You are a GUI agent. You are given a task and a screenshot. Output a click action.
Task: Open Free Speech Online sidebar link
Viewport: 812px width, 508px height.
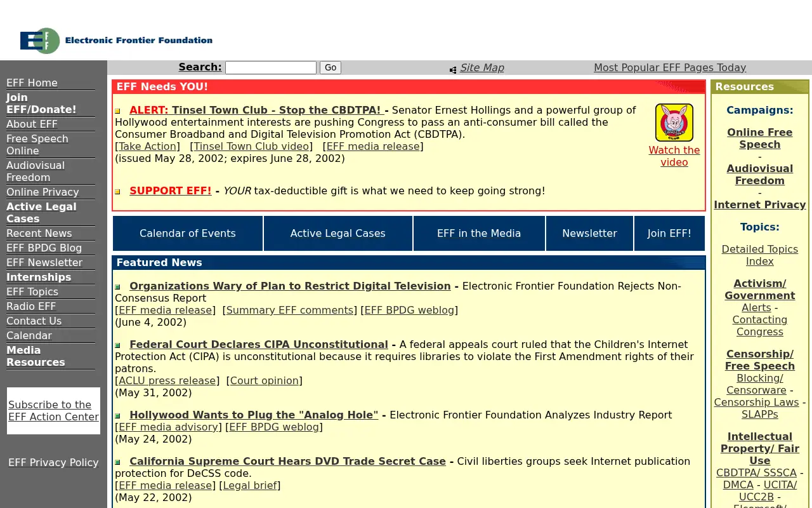coord(37,145)
